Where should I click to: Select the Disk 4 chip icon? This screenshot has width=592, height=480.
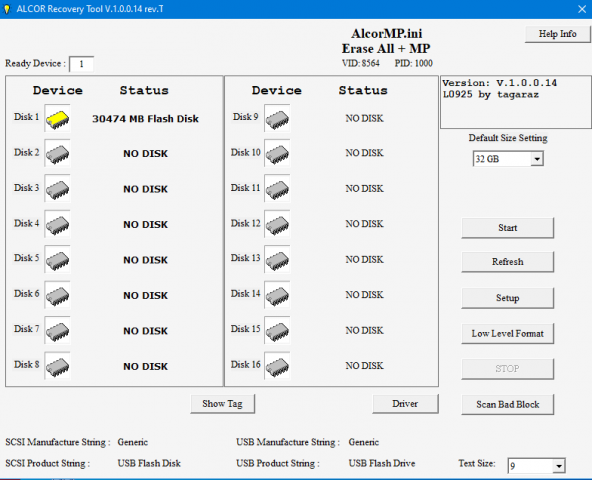coord(57,224)
